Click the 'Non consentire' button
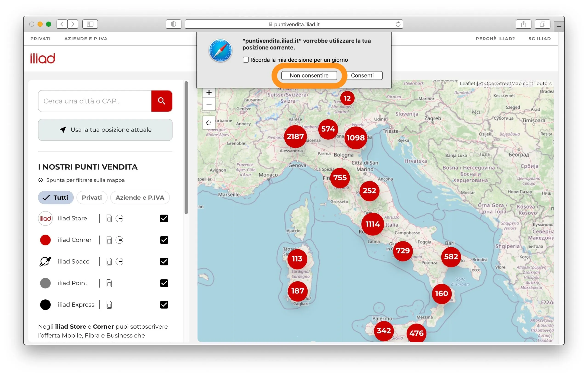The image size is (588, 376). click(309, 75)
